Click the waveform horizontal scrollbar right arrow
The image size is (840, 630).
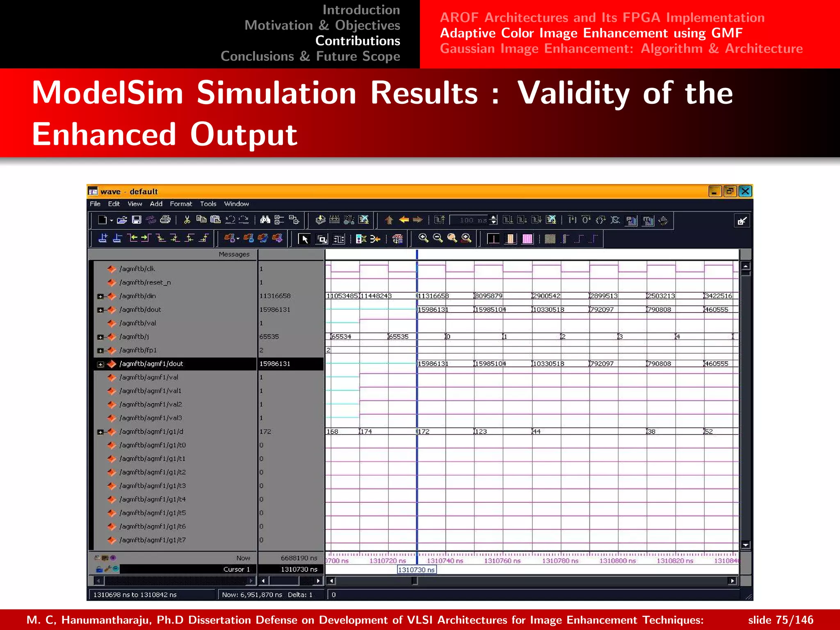coord(732,581)
